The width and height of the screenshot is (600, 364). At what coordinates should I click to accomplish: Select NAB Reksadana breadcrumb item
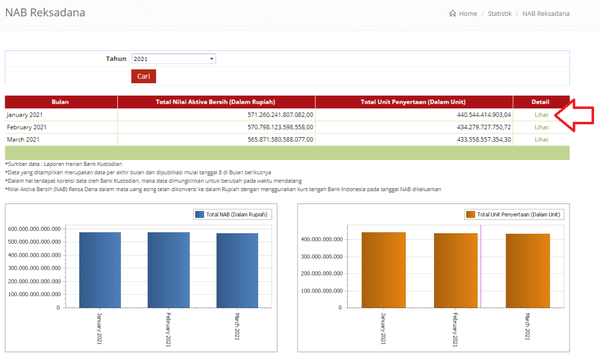pyautogui.click(x=545, y=13)
